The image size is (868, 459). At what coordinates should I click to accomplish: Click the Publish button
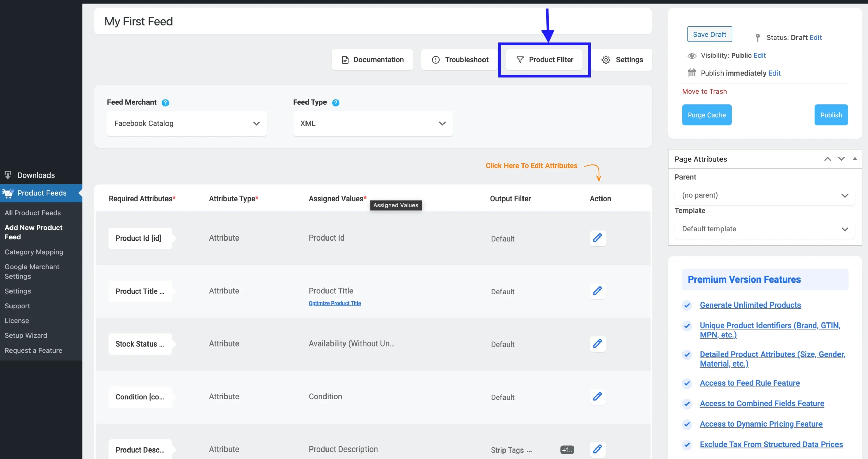pyautogui.click(x=831, y=115)
